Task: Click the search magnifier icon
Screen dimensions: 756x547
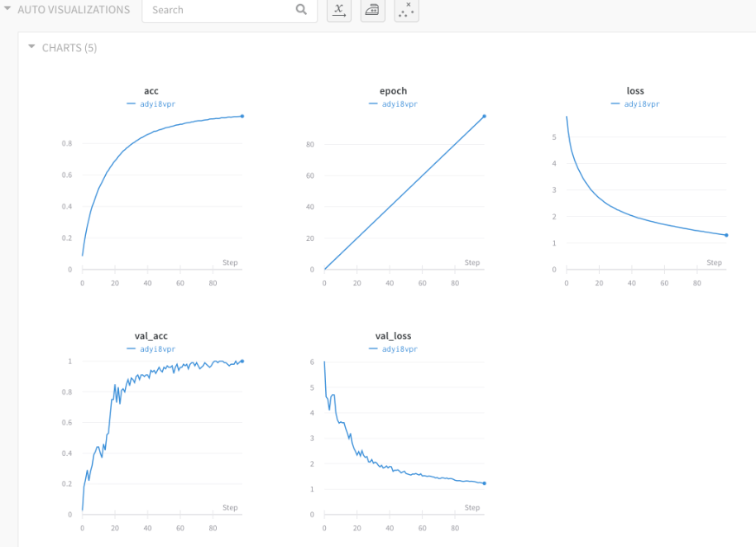Action: pyautogui.click(x=301, y=10)
